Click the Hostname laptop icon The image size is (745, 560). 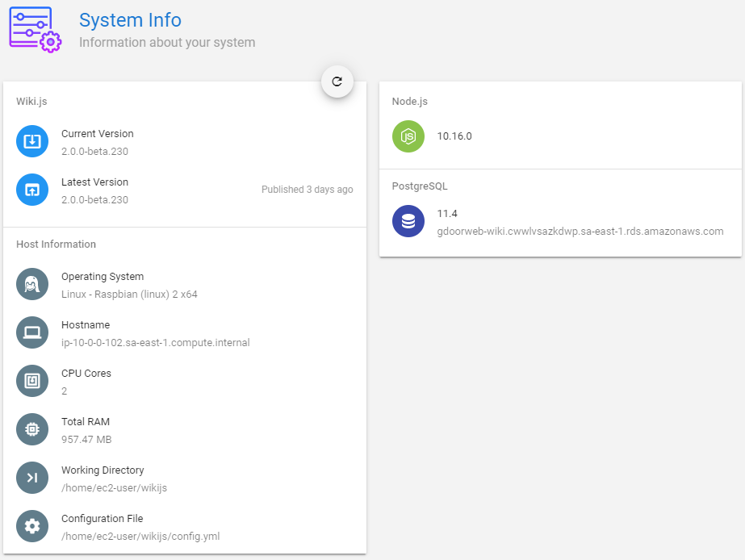32,332
